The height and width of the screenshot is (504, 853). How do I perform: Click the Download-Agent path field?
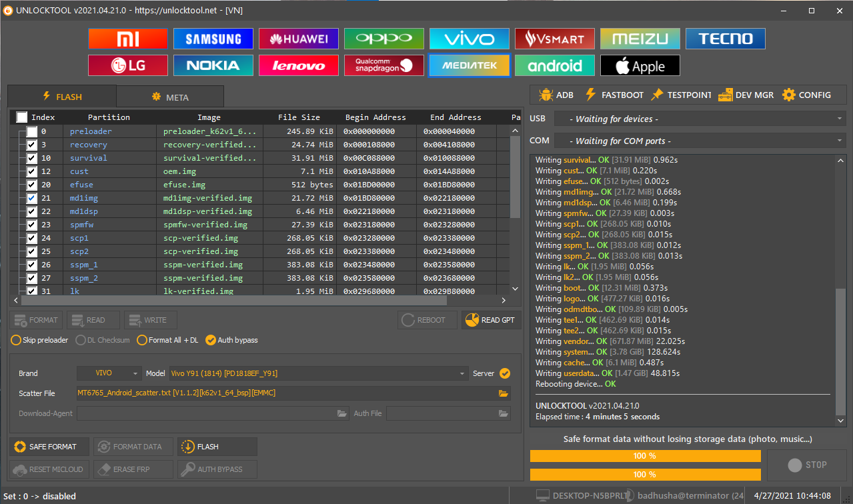click(213, 413)
